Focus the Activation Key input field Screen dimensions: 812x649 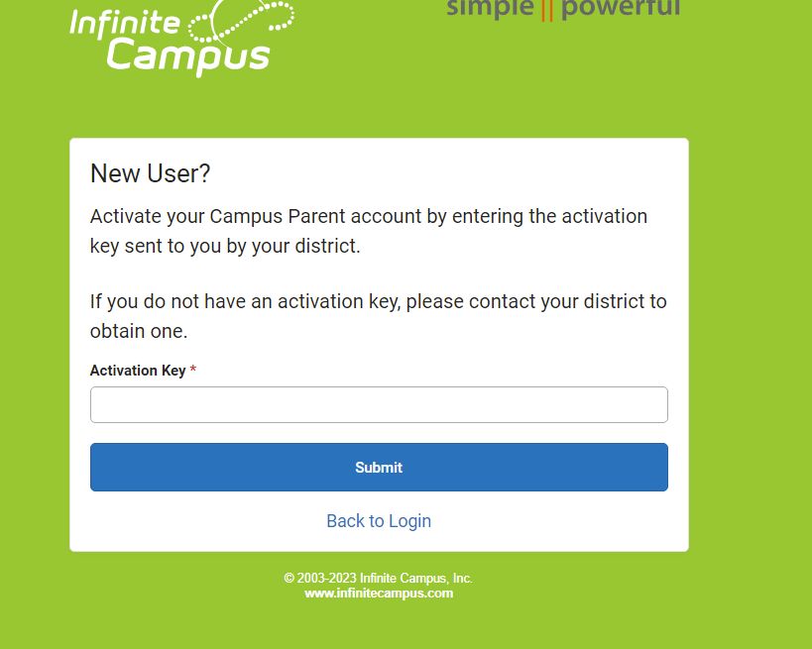click(379, 404)
